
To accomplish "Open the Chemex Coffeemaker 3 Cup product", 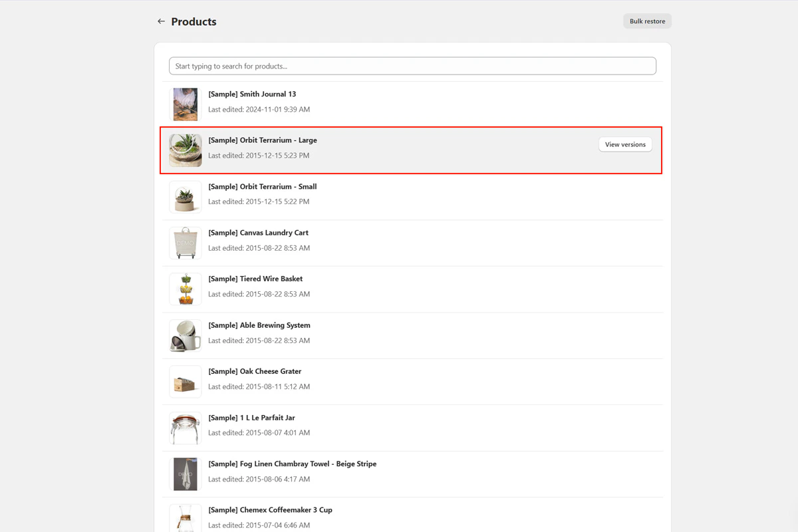I will pos(270,509).
